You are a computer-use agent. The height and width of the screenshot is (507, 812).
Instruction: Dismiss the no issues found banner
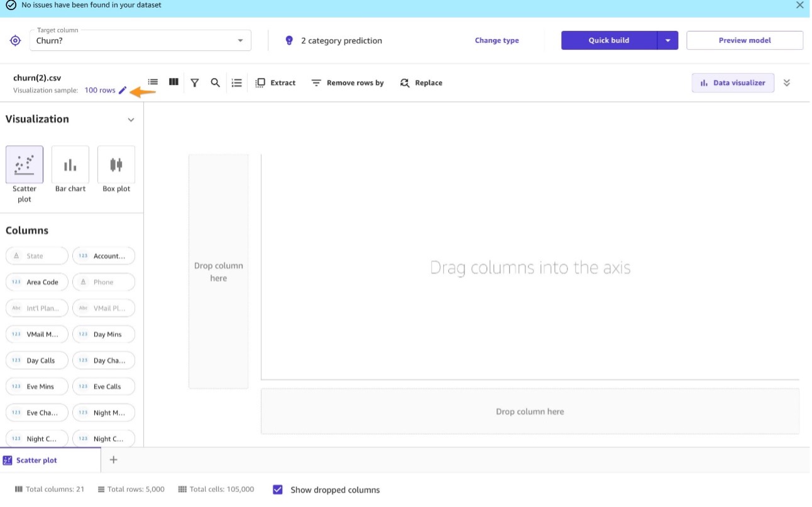pyautogui.click(x=799, y=5)
